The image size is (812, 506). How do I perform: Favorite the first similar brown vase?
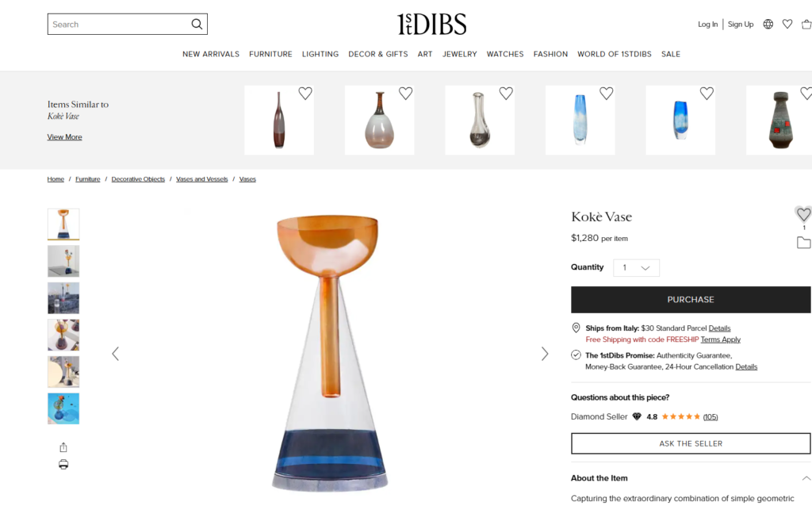(305, 94)
